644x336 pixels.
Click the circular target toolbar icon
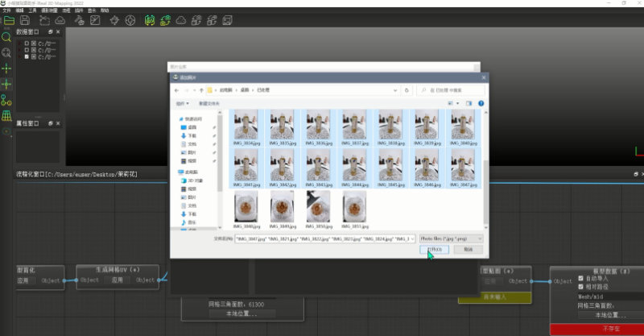point(130,20)
